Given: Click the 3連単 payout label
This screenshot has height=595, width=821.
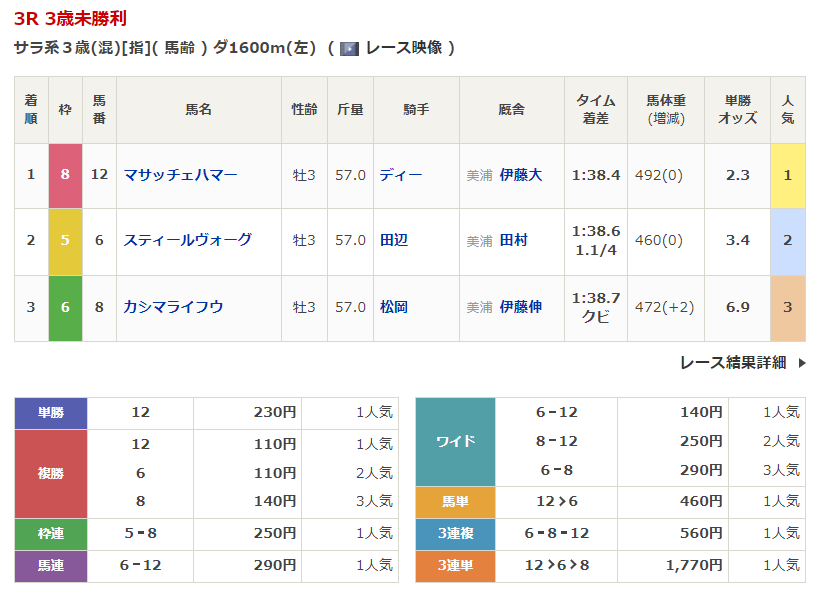Looking at the screenshot, I should click(456, 566).
